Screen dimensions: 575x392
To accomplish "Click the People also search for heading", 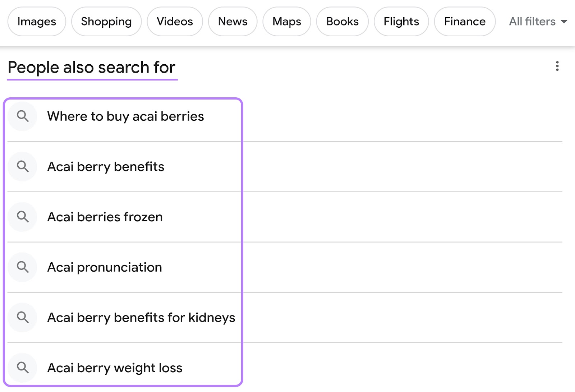I will click(x=92, y=67).
